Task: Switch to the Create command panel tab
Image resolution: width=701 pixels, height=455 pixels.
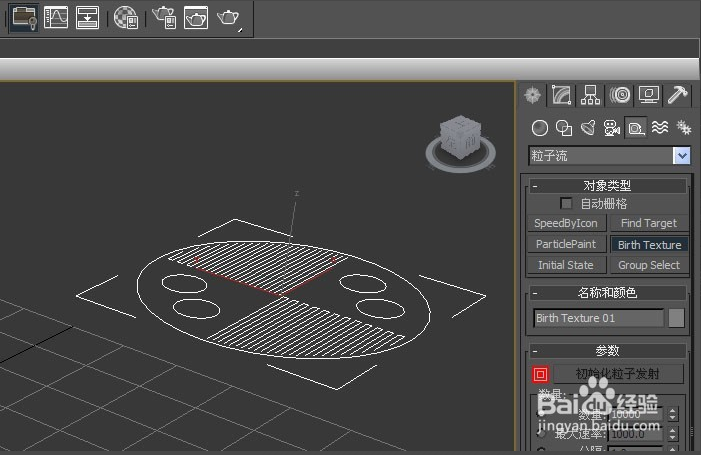Action: pos(532,95)
